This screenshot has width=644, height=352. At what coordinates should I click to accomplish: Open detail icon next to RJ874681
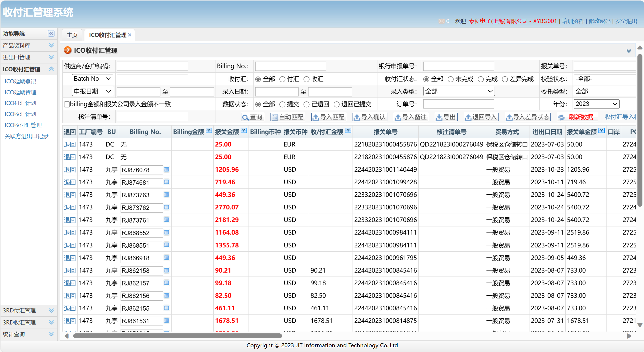click(166, 182)
